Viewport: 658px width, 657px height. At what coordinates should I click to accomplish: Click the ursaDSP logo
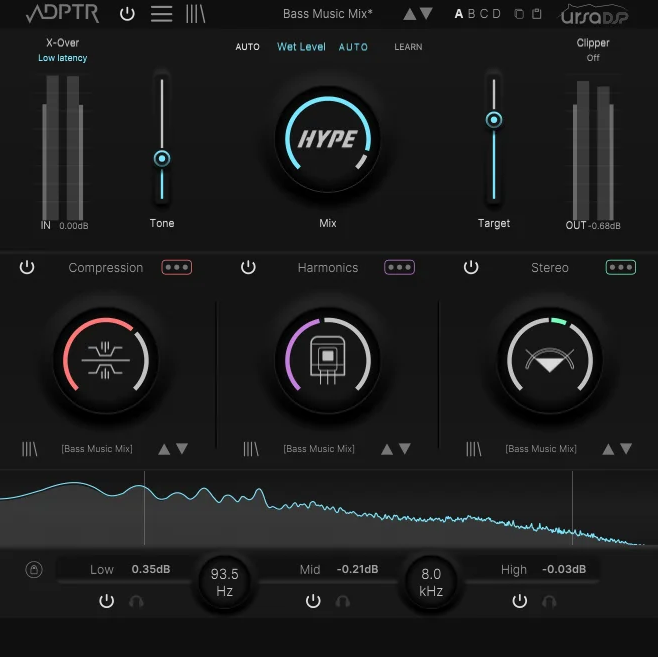coord(594,15)
